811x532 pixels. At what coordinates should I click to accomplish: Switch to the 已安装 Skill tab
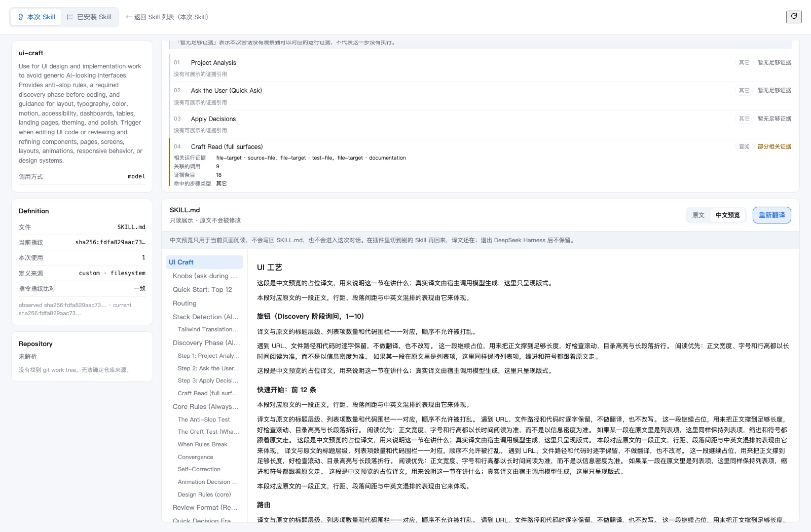[89, 17]
